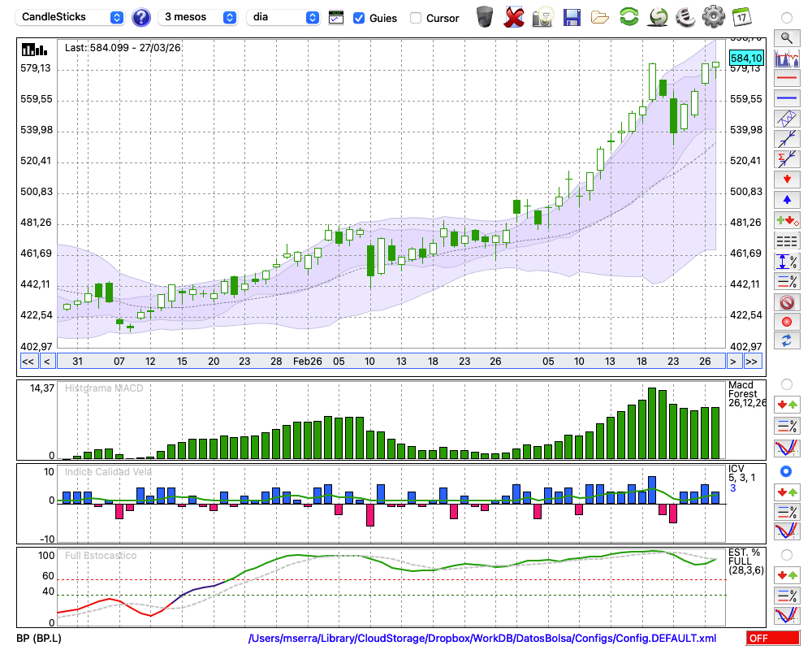
Task: Open the CandleSticks chart type dropdown
Action: 71,17
